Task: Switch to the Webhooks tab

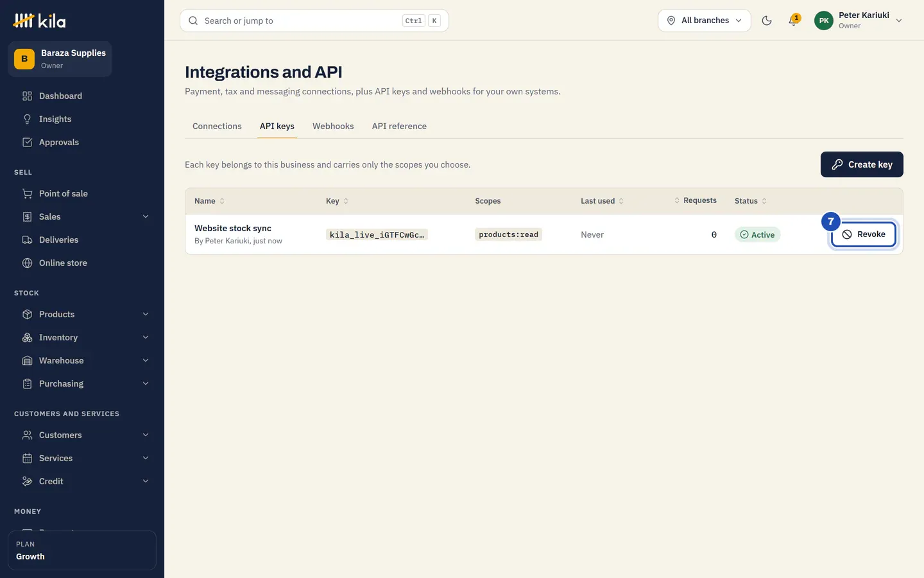Action: (333, 126)
